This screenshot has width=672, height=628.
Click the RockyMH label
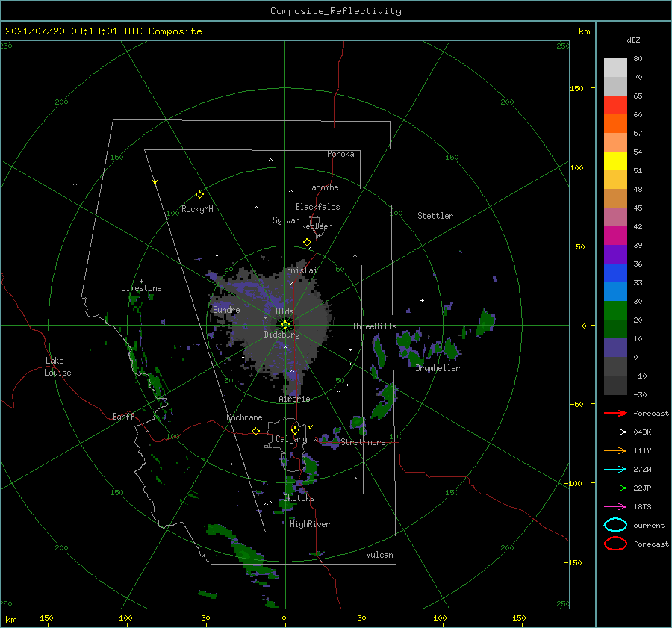coord(197,209)
